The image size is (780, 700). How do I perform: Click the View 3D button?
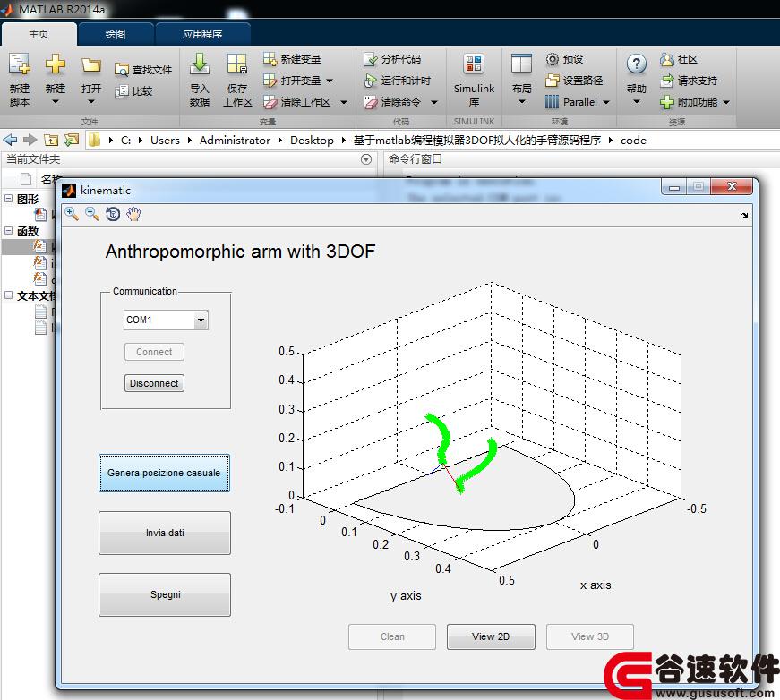point(590,636)
